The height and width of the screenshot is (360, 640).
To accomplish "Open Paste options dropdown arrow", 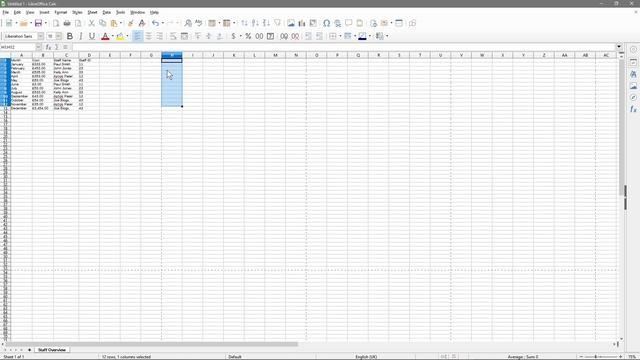I will 121,23.
